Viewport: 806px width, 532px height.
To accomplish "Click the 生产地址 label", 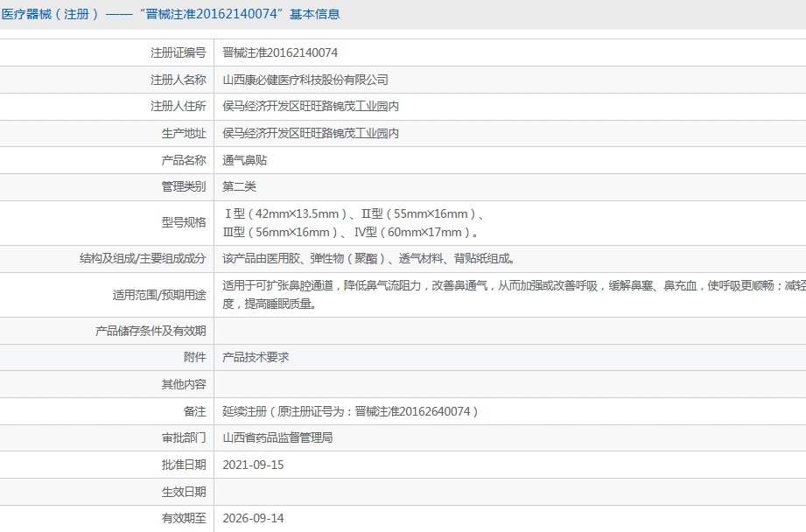I will (184, 134).
